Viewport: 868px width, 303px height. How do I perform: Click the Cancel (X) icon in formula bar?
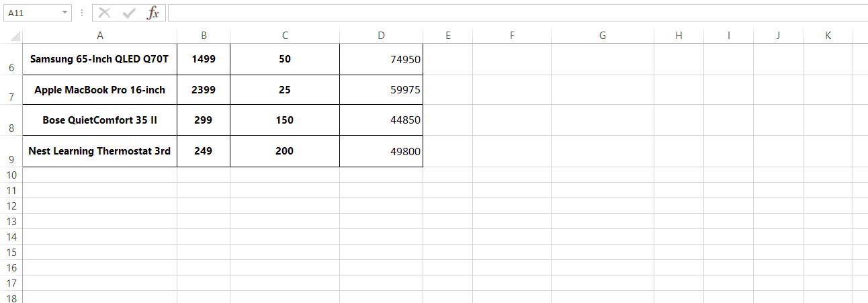(104, 13)
